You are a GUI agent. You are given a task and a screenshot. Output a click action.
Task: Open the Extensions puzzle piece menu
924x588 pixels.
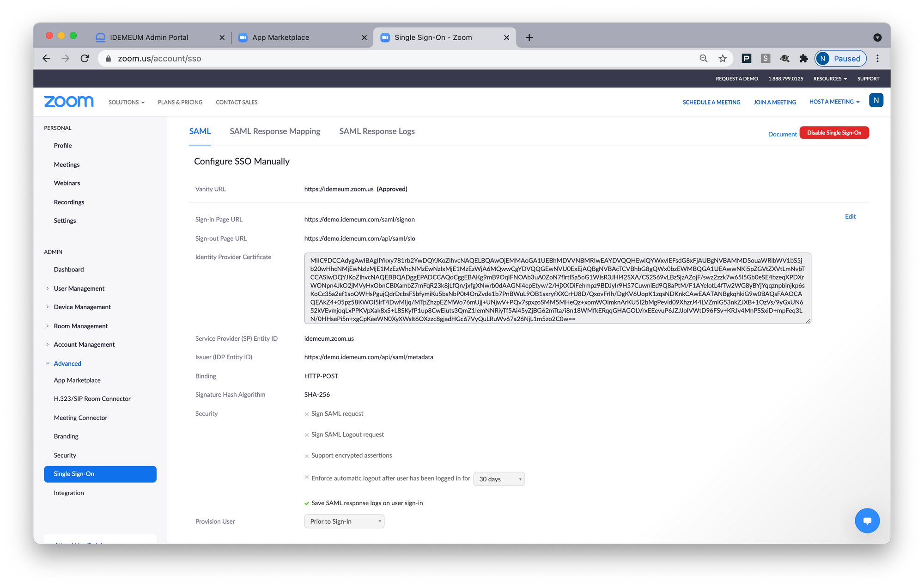803,58
